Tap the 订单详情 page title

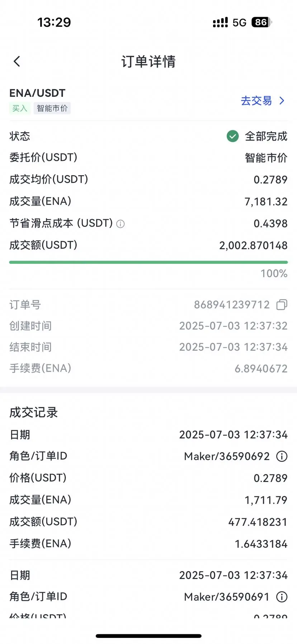(x=148, y=61)
